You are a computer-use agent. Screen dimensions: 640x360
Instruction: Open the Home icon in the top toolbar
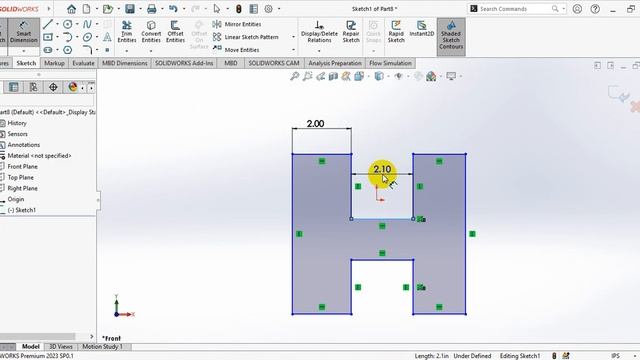pos(71,9)
